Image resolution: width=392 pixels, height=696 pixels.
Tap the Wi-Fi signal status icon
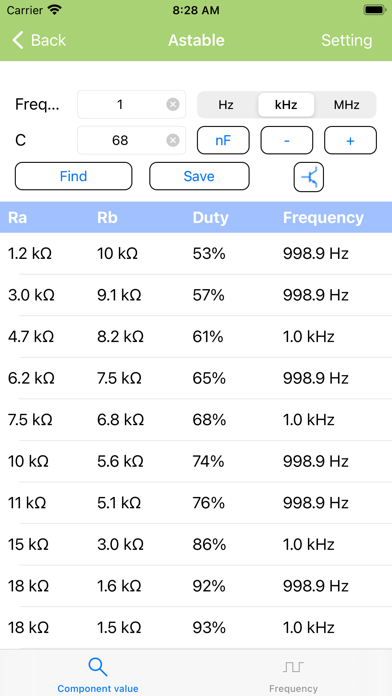pos(55,10)
